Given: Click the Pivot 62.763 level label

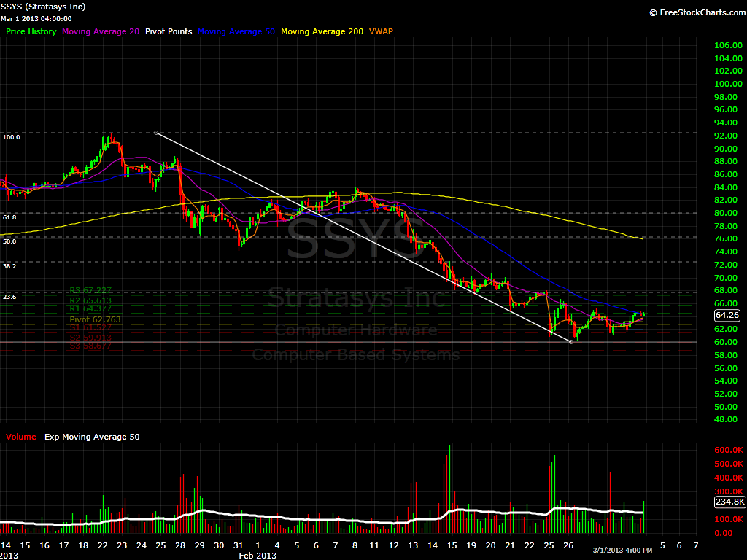Looking at the screenshot, I should 94,319.
